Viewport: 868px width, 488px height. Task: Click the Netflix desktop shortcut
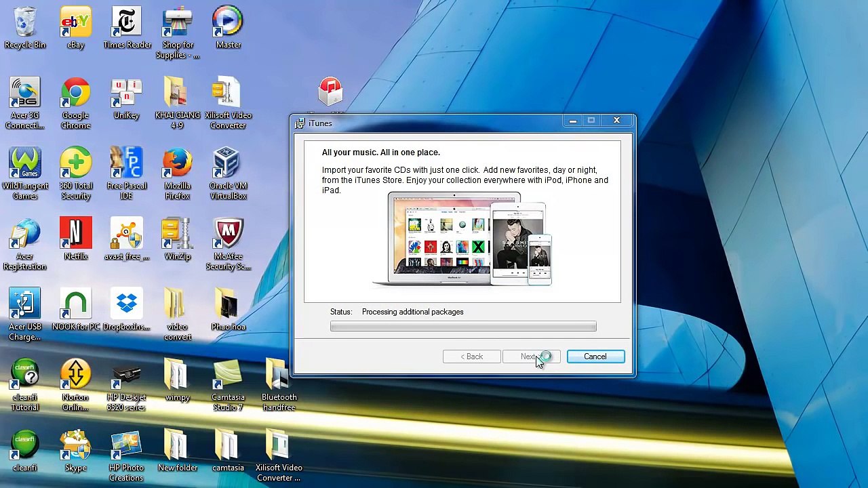[75, 239]
